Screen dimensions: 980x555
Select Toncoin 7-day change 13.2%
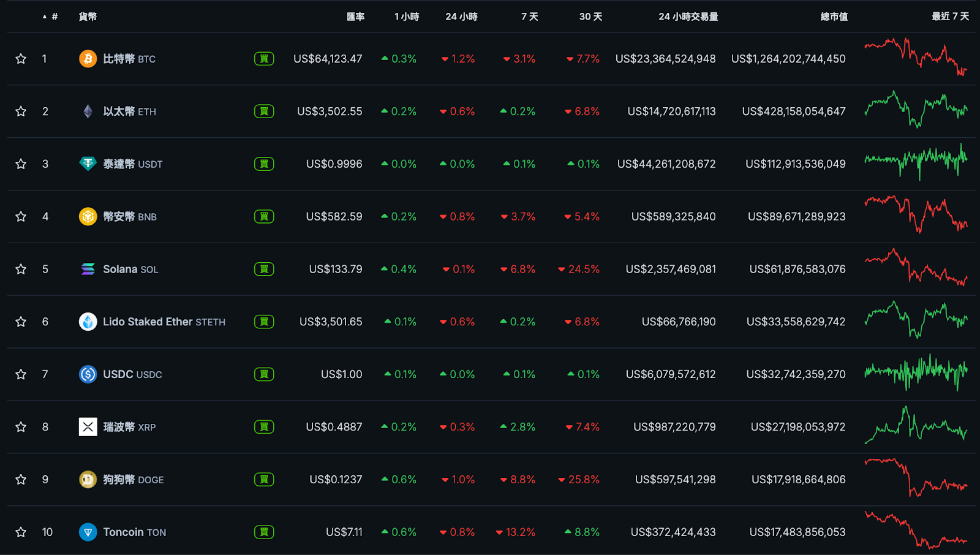(x=516, y=532)
